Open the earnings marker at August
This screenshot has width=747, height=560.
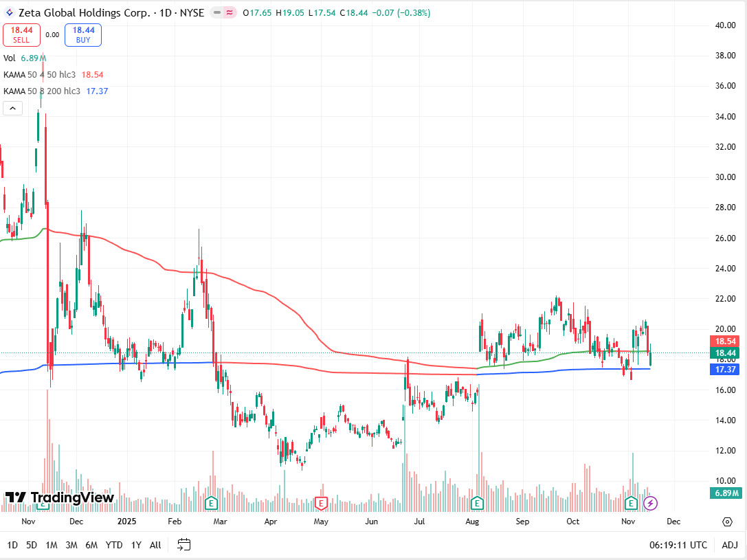(477, 503)
